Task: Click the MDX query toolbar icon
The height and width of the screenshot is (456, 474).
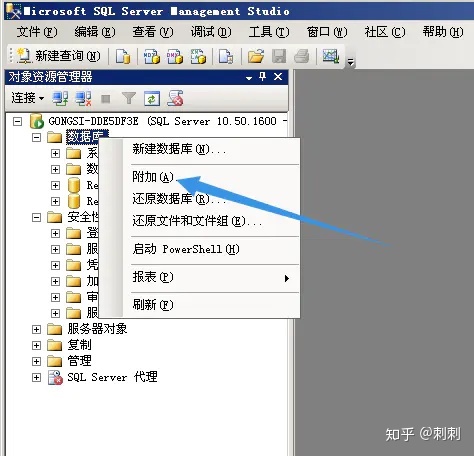Action: coord(152,56)
